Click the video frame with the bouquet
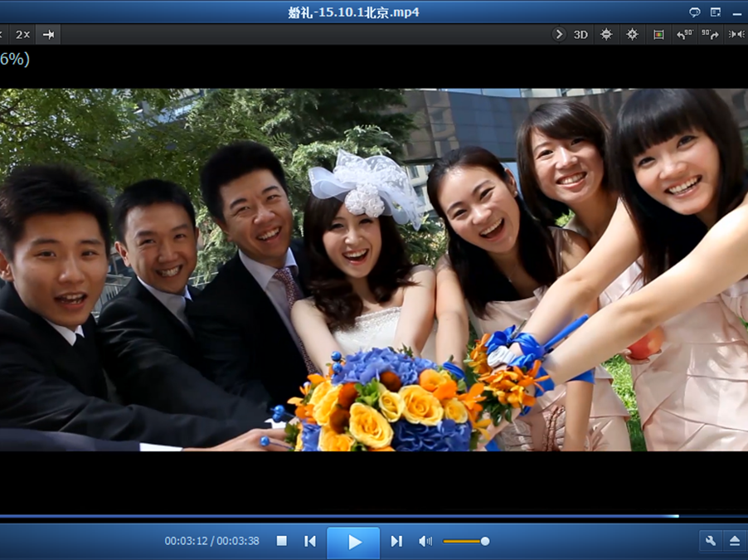The height and width of the screenshot is (560, 748). point(374,270)
